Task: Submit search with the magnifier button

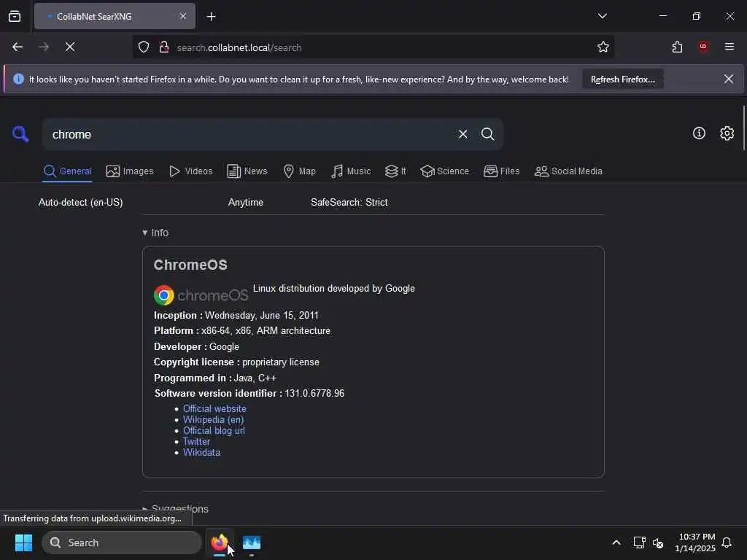Action: 487,134
